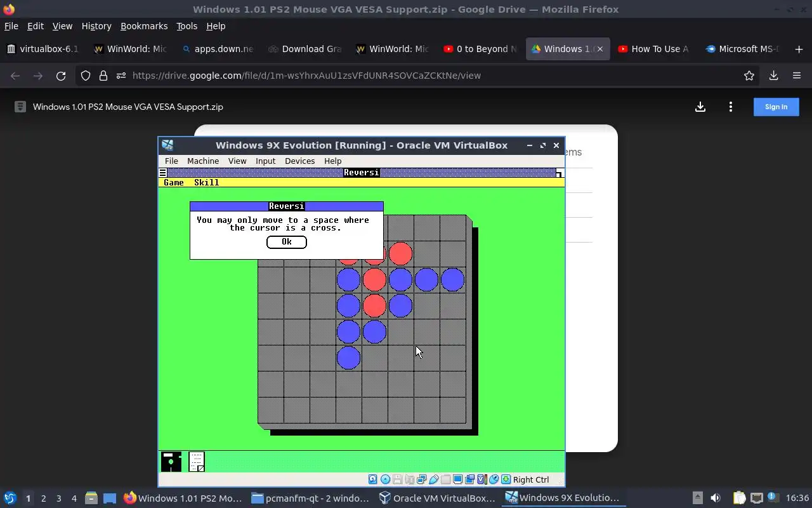Screen dimensions: 812x508
Task: Open the Game menu in Reversi
Action: [x=174, y=183]
